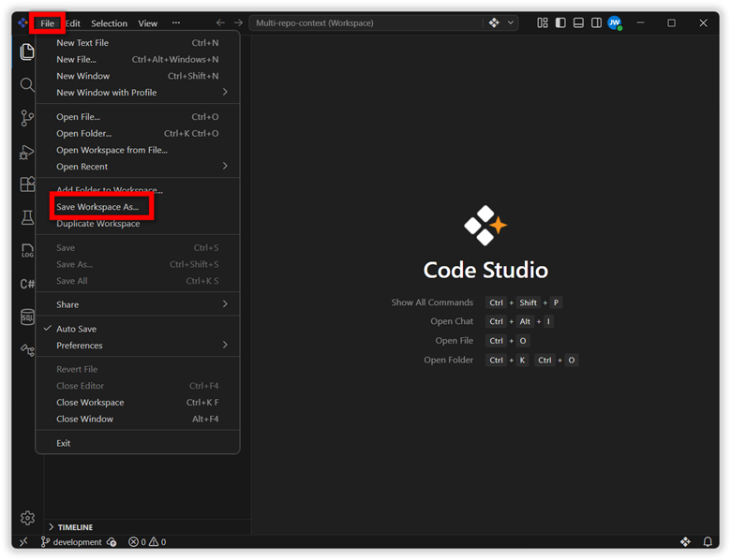Screen dimensions: 731x560
Task: Select New Window entry
Action: pyautogui.click(x=138, y=76)
